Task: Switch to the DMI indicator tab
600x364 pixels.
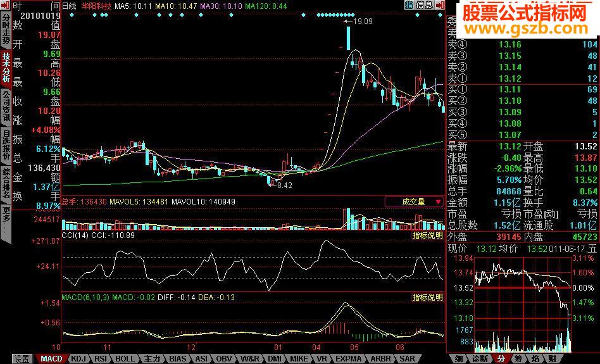Action: [275, 359]
